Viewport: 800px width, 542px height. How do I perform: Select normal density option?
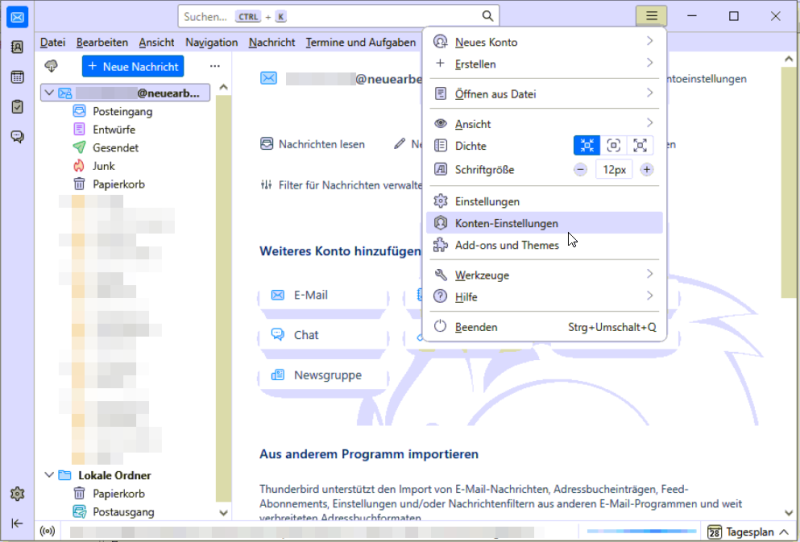tap(613, 145)
